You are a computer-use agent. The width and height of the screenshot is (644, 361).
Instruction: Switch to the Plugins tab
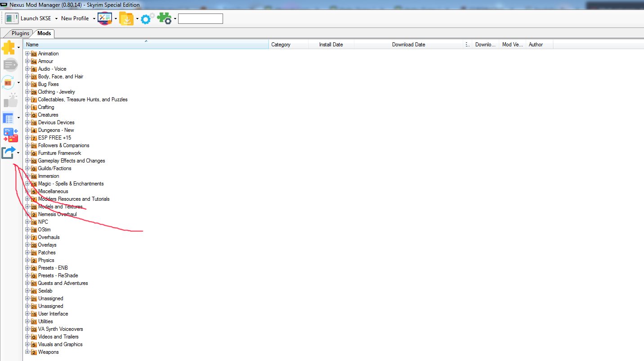pyautogui.click(x=20, y=33)
